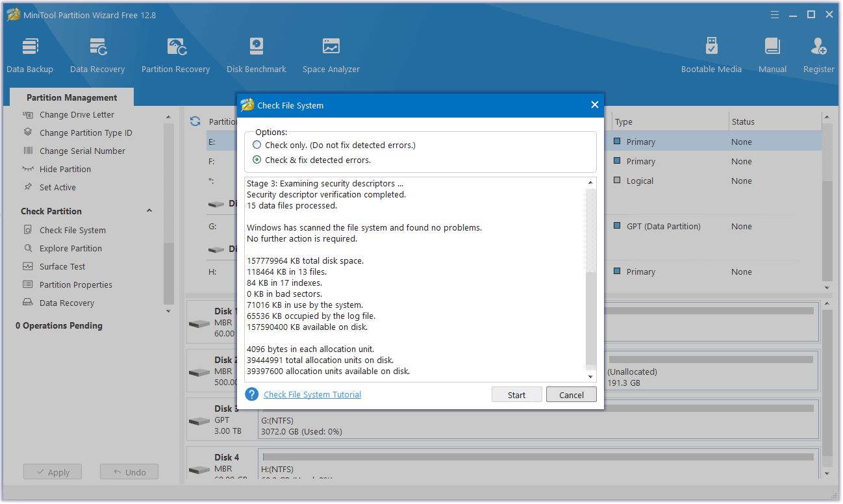Screen dimensions: 843x504
Task: Select the G: partition row
Action: pyautogui.click(x=513, y=226)
